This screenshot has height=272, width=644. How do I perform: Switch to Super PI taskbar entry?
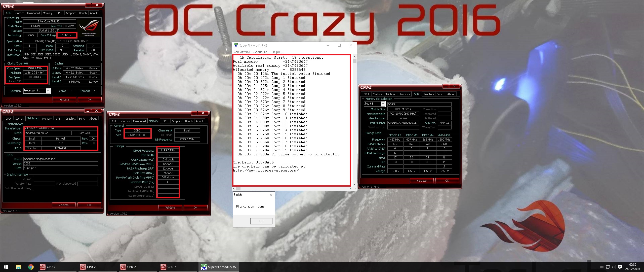pyautogui.click(x=219, y=267)
